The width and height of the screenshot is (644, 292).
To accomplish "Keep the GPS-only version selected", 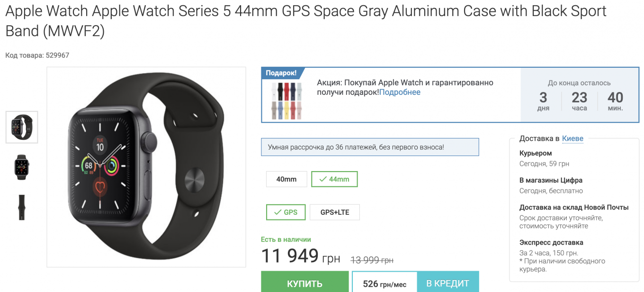I will point(286,212).
